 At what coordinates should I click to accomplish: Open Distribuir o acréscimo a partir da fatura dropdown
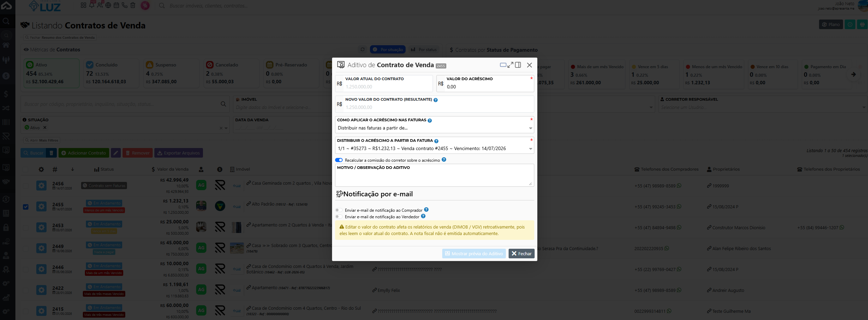point(434,149)
